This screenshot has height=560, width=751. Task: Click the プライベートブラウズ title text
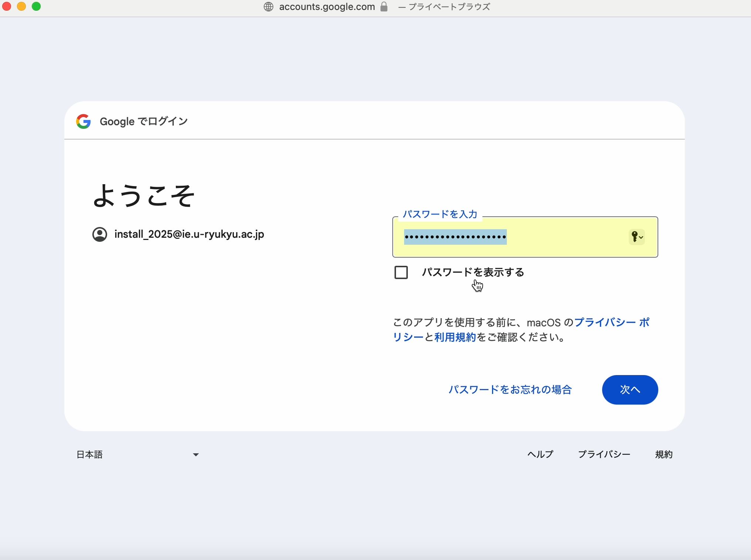tap(449, 7)
